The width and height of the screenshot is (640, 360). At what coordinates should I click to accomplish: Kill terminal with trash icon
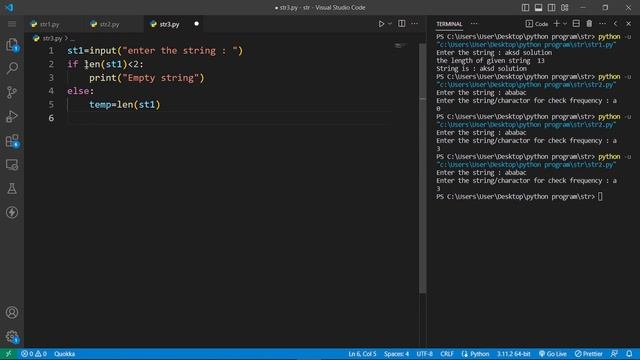(x=589, y=24)
